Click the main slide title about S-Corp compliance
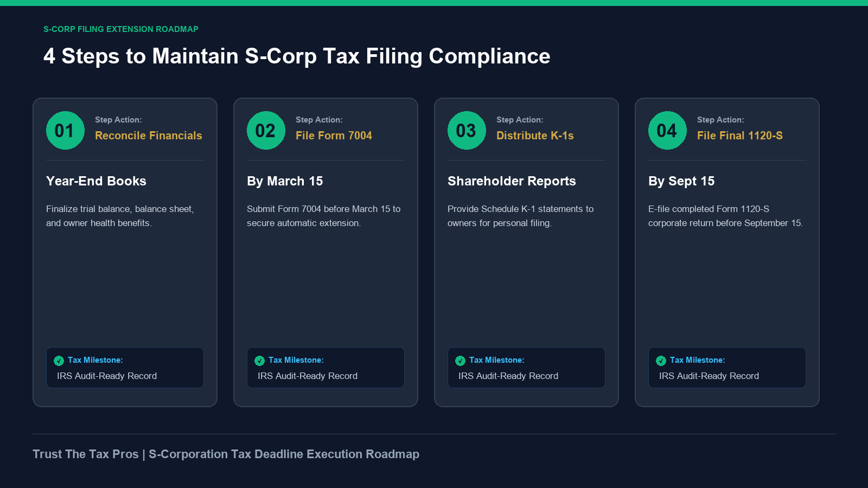 297,56
